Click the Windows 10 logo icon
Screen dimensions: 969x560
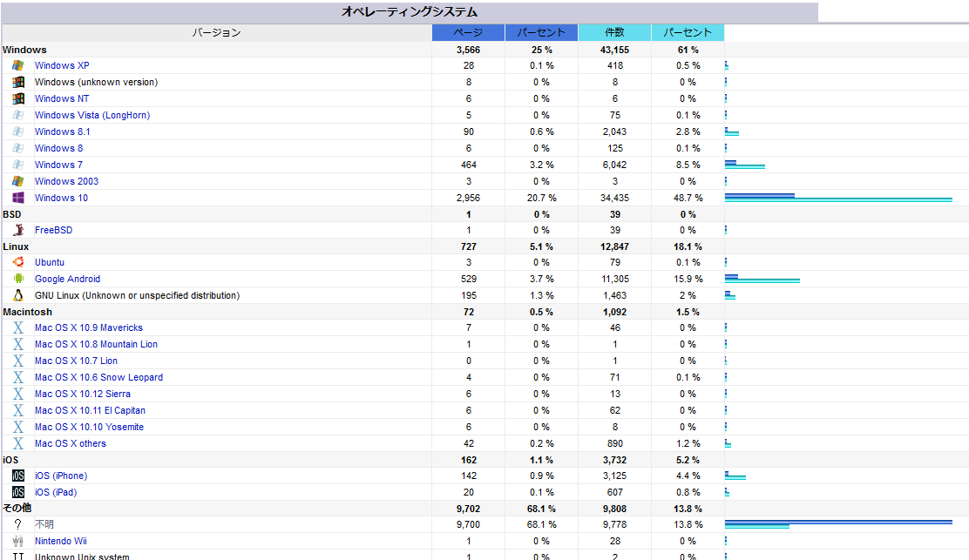coord(17,198)
